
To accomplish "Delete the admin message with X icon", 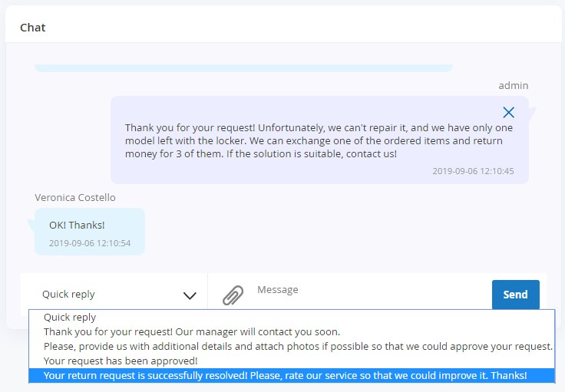I will (x=508, y=112).
